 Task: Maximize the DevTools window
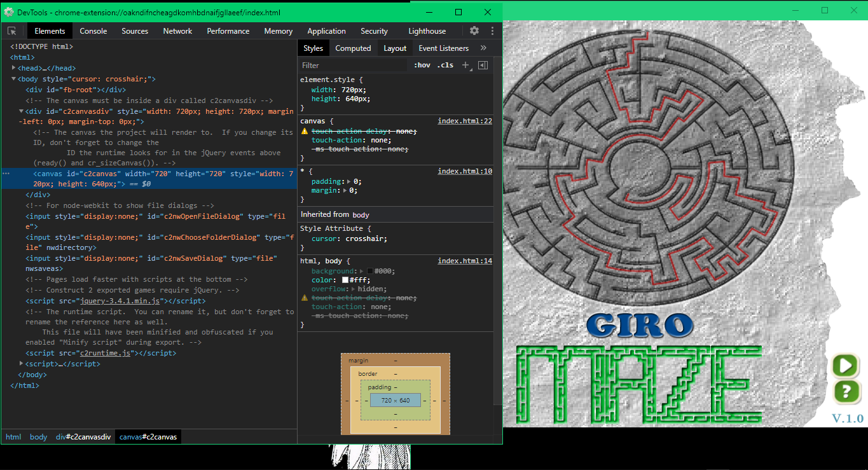[458, 12]
